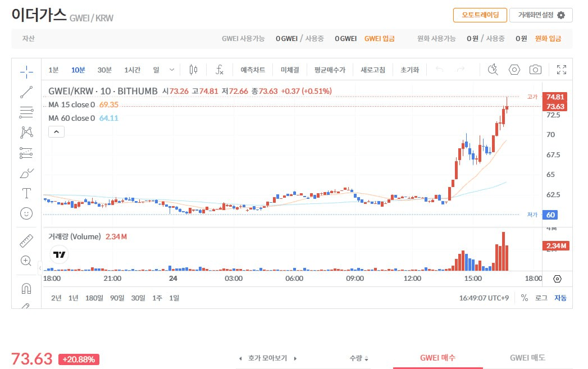Open the emoji sticker tool
Viewport: 588px width, 369px height.
26,213
